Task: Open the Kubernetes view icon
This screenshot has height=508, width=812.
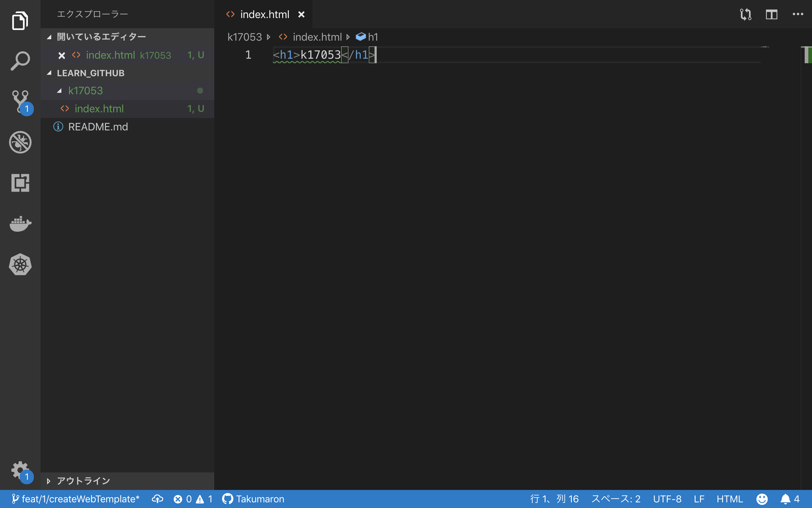Action: [20, 264]
